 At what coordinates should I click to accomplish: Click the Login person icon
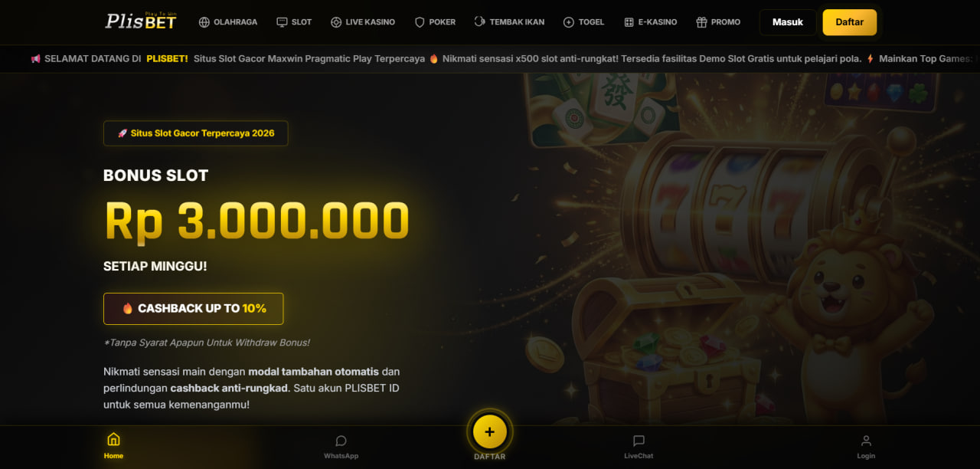coord(866,441)
